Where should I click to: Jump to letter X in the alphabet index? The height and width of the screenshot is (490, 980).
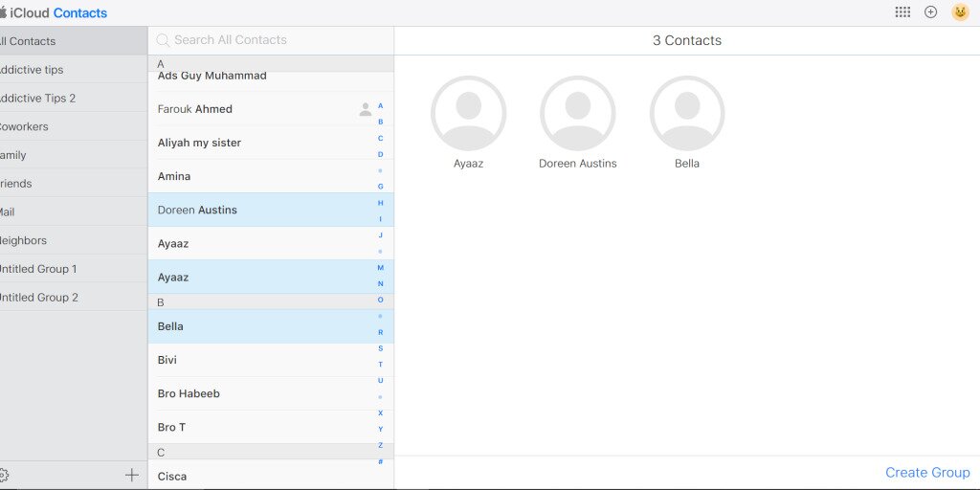click(x=381, y=413)
